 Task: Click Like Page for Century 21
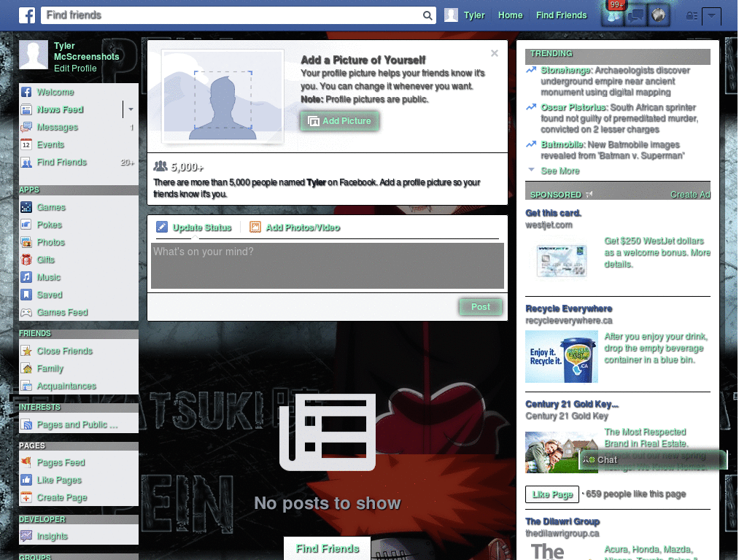tap(552, 494)
